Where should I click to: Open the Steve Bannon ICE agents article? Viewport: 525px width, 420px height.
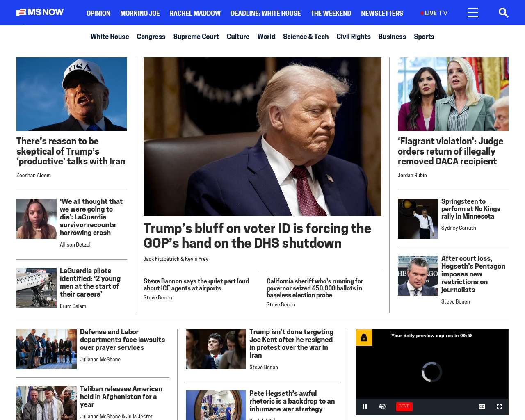pyautogui.click(x=196, y=285)
